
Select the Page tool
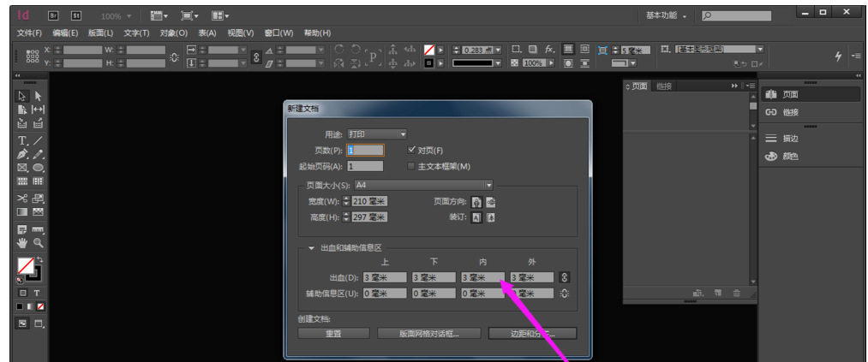tap(22, 110)
